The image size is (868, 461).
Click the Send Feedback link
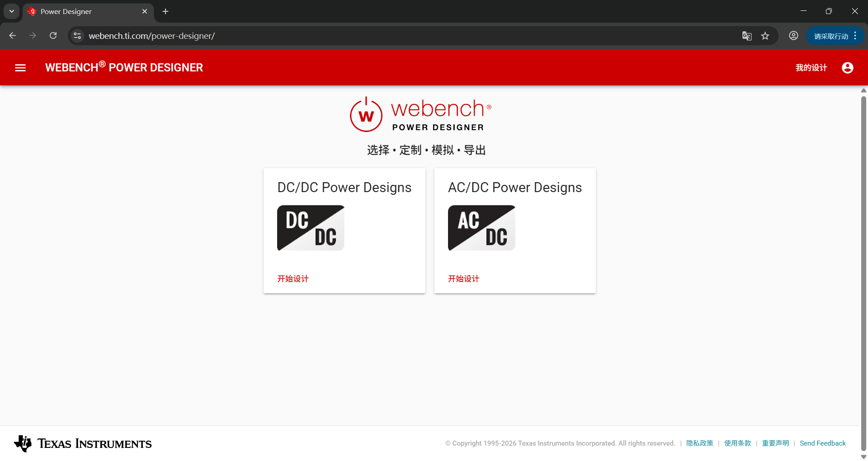click(823, 443)
